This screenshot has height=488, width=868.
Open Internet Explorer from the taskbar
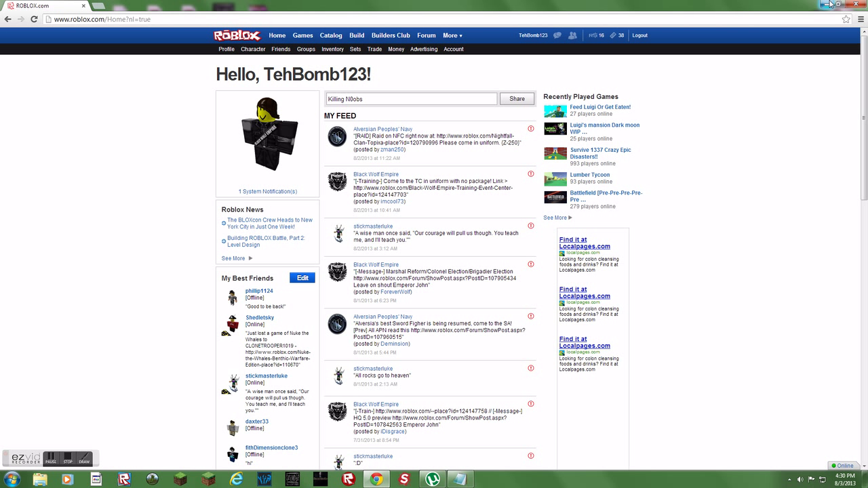coord(236,479)
